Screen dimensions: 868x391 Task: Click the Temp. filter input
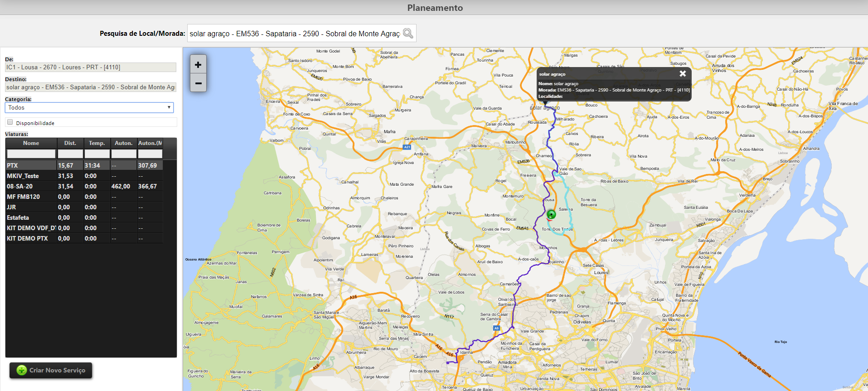coord(97,154)
